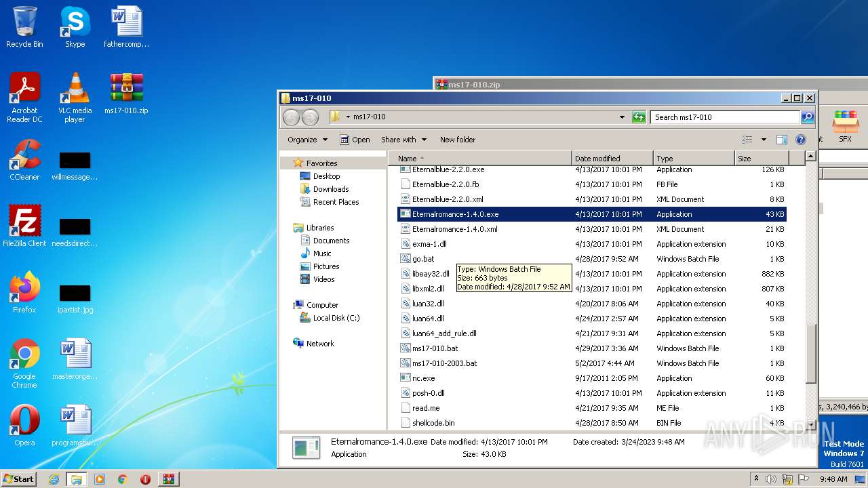
Task: Refresh the ms17-010 folder view
Action: pyautogui.click(x=638, y=117)
